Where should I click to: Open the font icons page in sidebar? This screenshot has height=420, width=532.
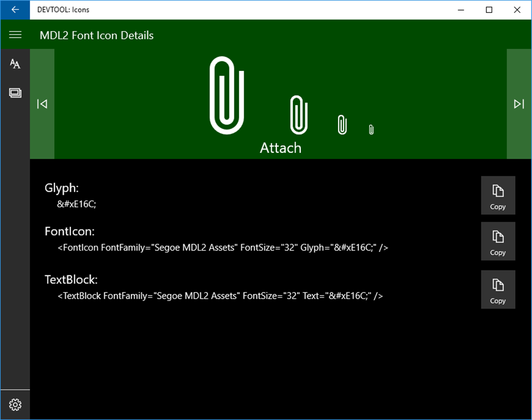(x=15, y=64)
